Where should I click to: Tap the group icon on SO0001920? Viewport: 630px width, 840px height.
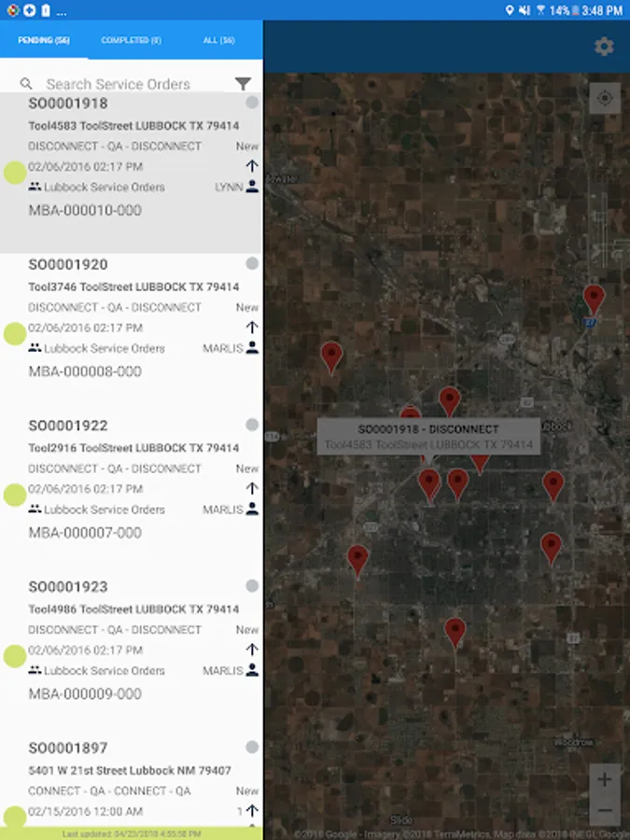(x=35, y=348)
